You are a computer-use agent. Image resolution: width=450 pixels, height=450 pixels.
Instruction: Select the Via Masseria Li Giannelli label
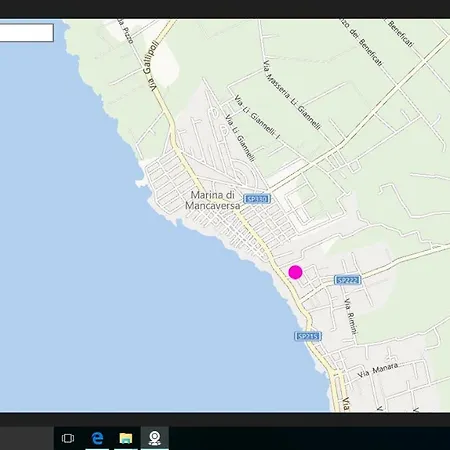[x=292, y=95]
